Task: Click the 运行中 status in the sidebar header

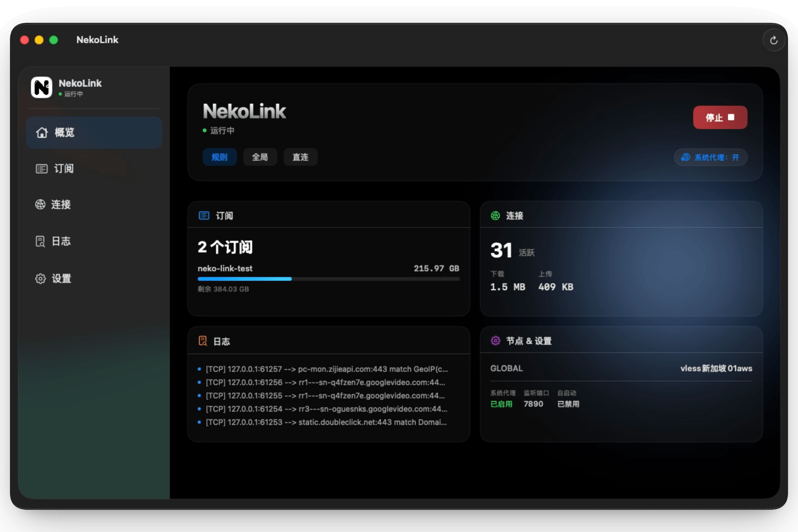Action: click(71, 94)
